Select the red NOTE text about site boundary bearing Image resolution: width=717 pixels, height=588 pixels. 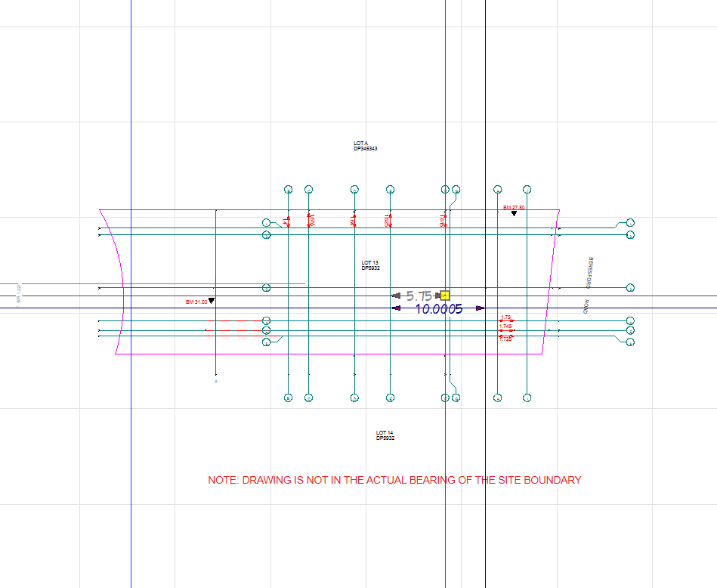(x=394, y=480)
